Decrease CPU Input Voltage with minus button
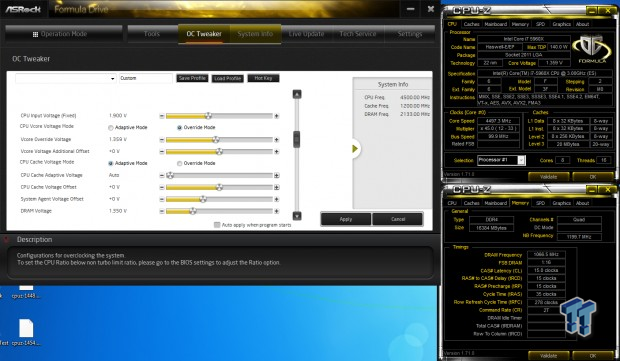Image resolution: width=620 pixels, height=361 pixels. [162, 116]
